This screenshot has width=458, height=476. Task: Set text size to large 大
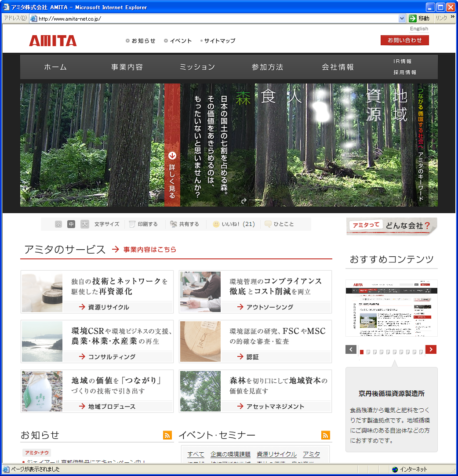(84, 224)
